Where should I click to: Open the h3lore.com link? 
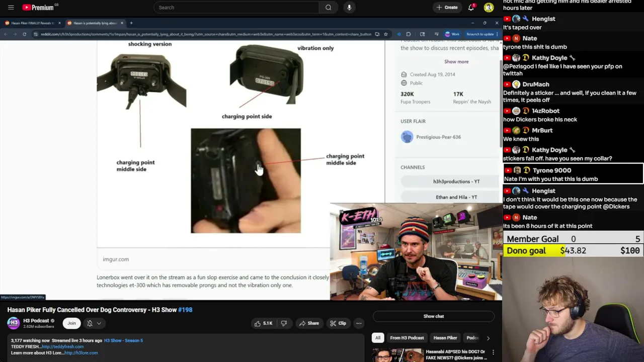point(81,353)
